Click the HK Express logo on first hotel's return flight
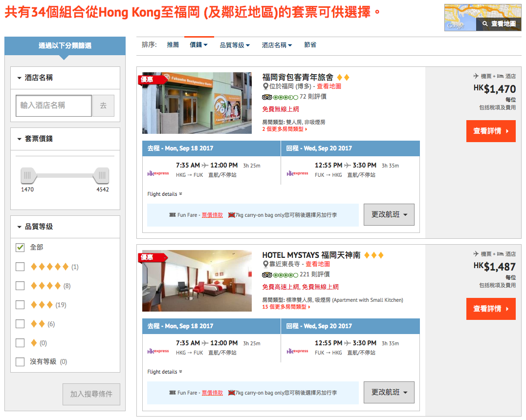The width and height of the screenshot is (526, 420). 297,173
